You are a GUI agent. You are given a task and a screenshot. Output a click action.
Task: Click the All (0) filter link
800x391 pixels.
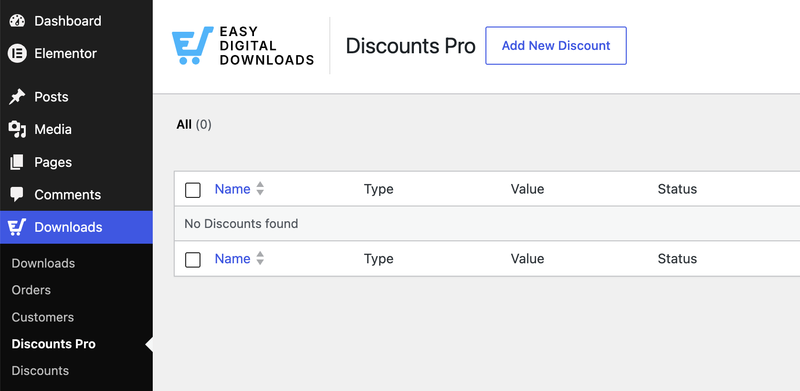pyautogui.click(x=194, y=125)
